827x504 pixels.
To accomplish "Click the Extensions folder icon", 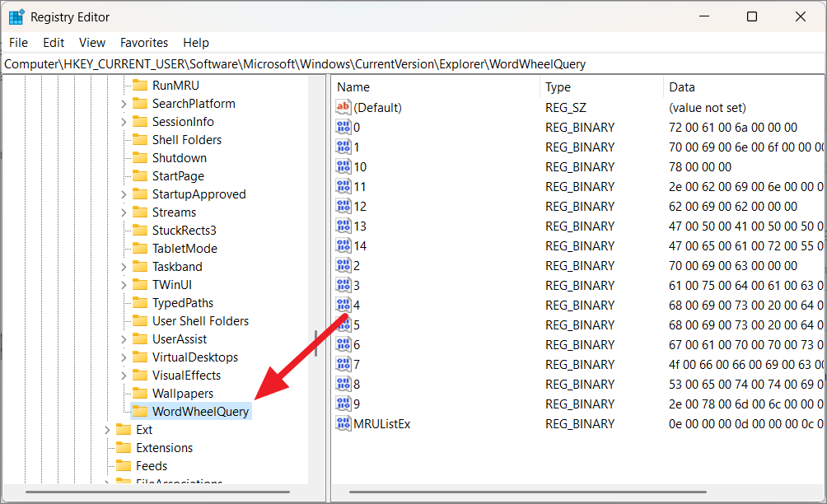I will point(124,448).
